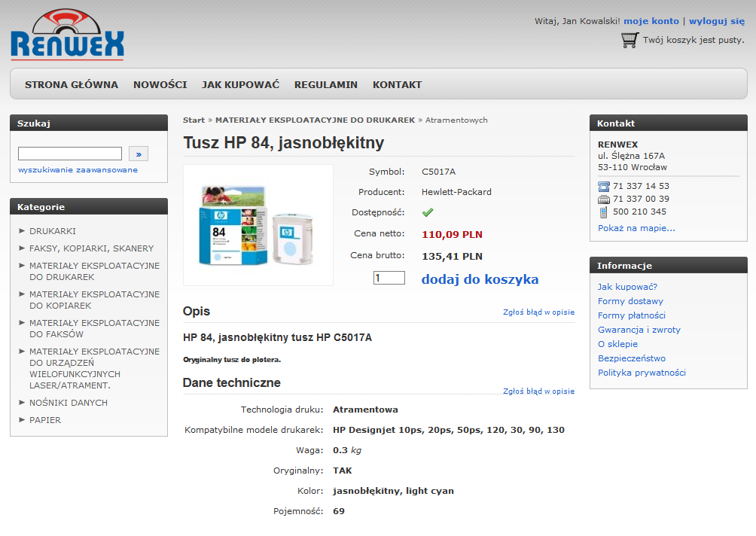756x536 pixels.
Task: Click the fax icon beside 71 337 00 39
Action: [604, 199]
